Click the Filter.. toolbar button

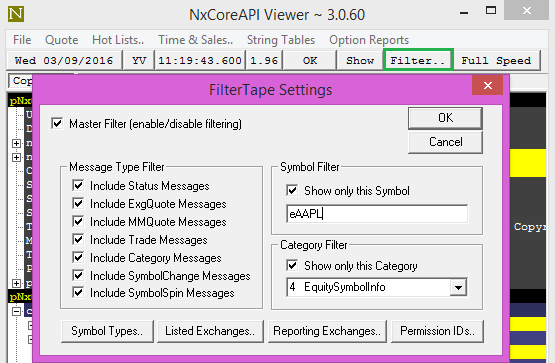point(418,60)
